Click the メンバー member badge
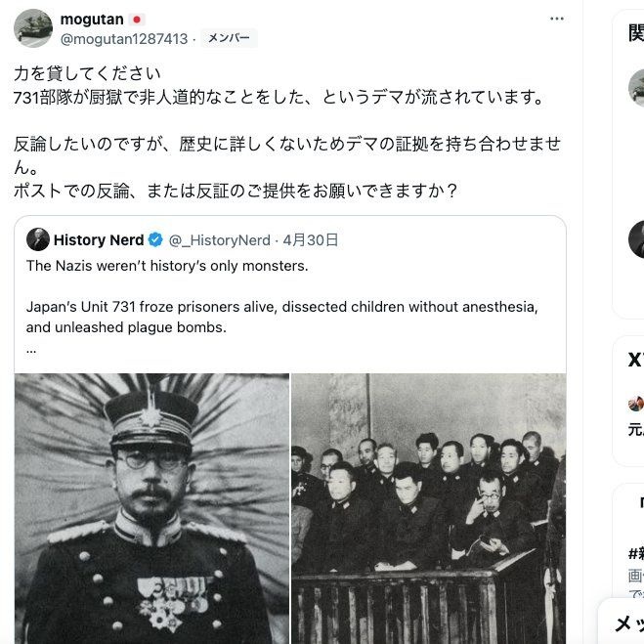The height and width of the screenshot is (644, 644). click(229, 38)
